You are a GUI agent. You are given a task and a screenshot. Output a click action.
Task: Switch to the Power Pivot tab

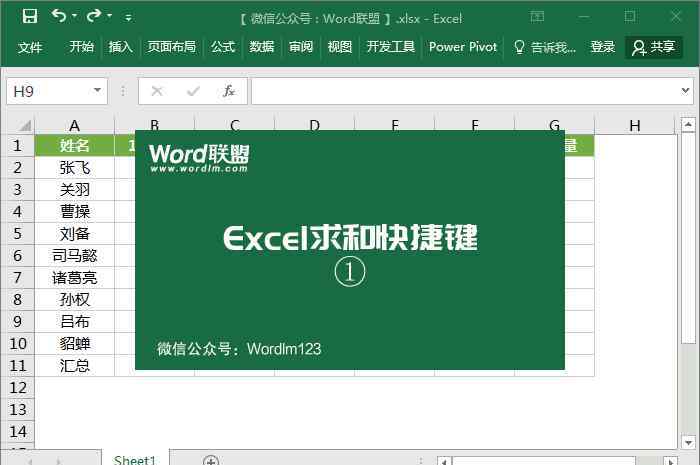[x=462, y=47]
